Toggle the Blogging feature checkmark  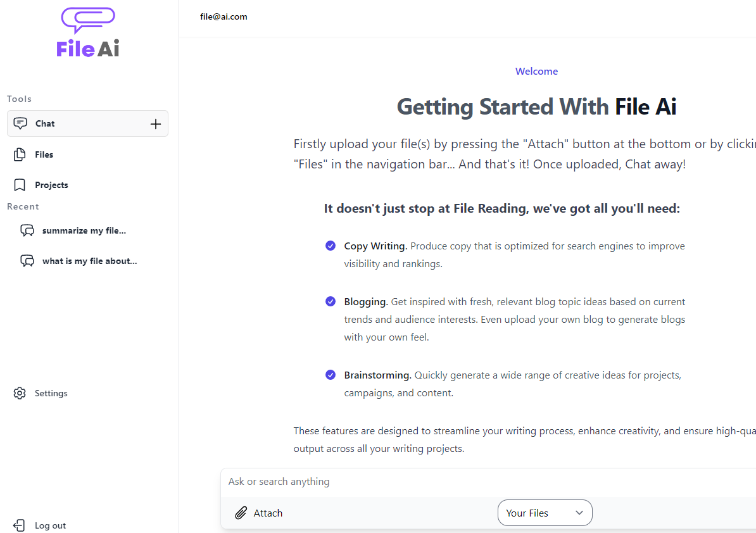331,301
